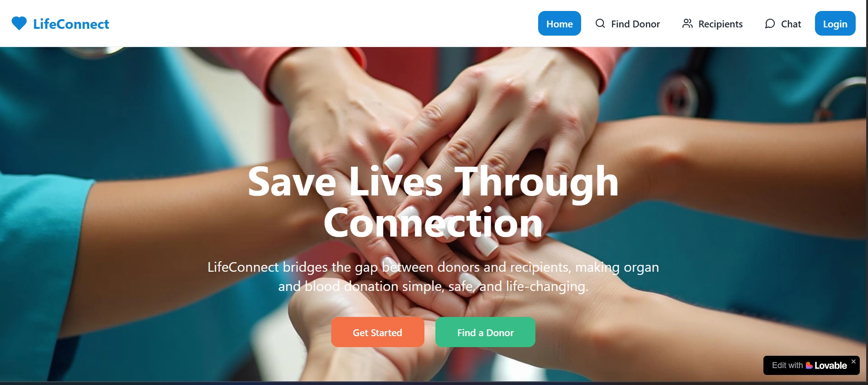Screen dimensions: 868x385
Task: Click the Save Lives Through headline line
Action: (433, 182)
